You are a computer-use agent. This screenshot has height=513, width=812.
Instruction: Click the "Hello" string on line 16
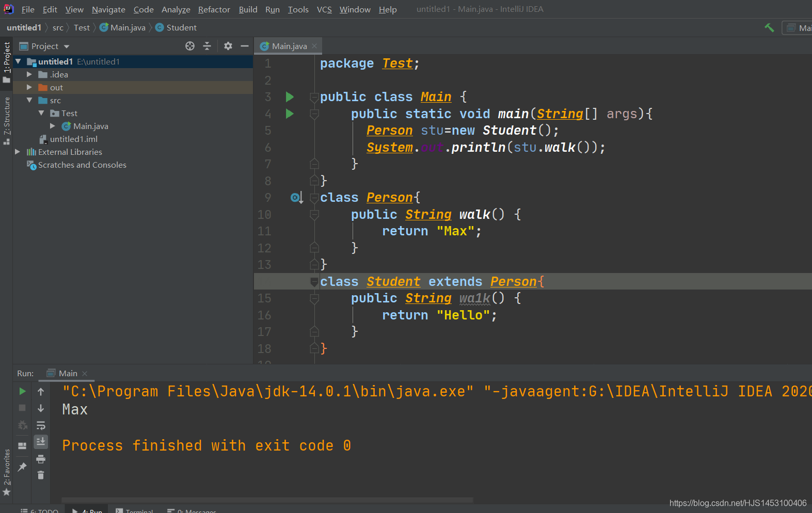[463, 315]
